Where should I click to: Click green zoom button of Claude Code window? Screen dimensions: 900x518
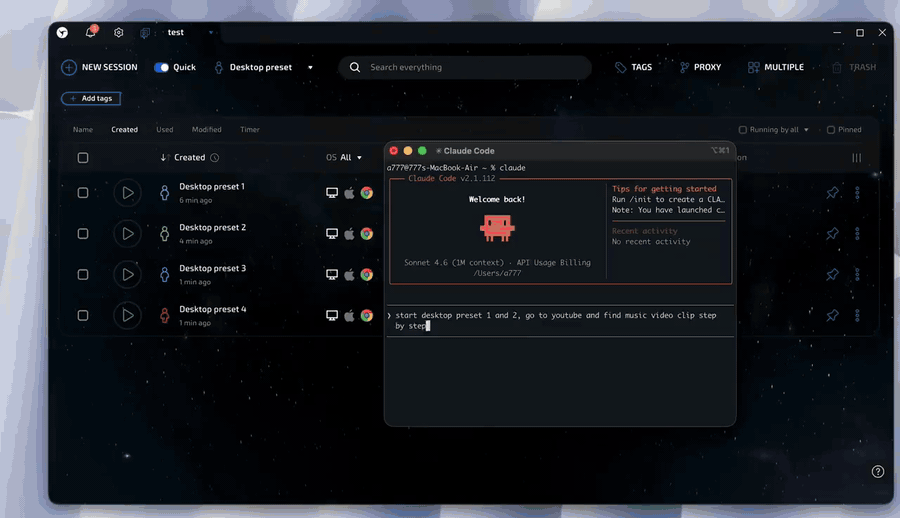pos(422,150)
